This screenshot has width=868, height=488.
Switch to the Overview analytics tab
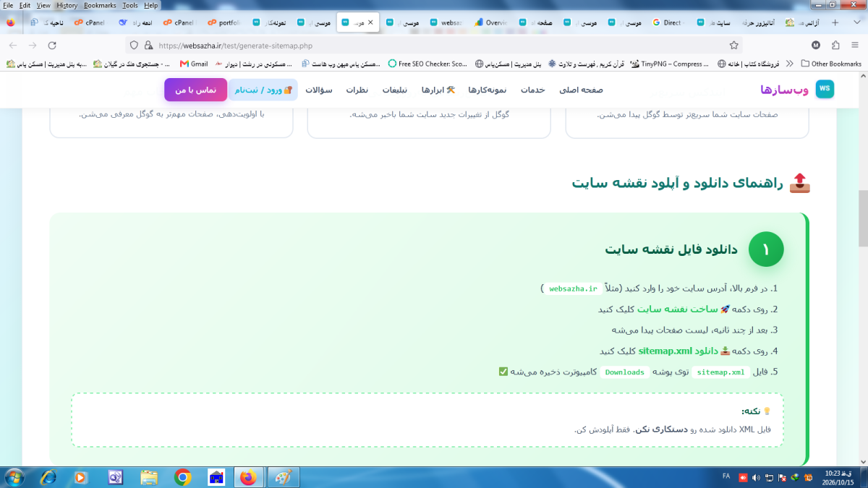pyautogui.click(x=492, y=22)
